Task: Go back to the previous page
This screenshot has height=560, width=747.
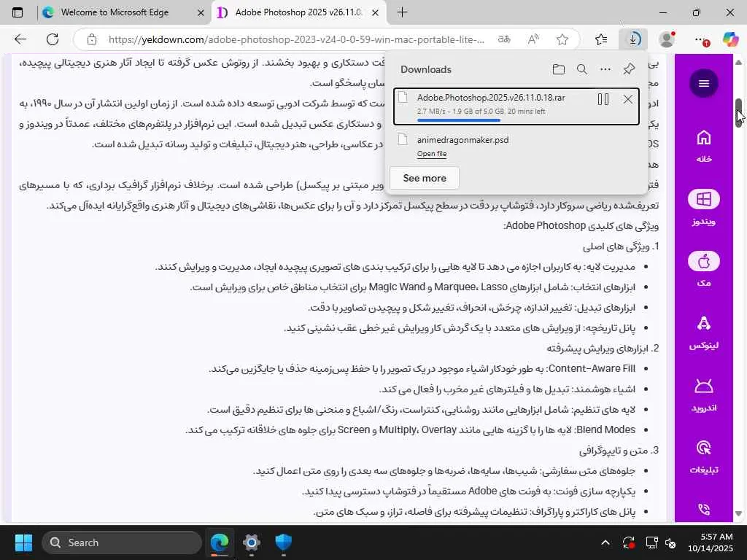Action: pos(20,39)
